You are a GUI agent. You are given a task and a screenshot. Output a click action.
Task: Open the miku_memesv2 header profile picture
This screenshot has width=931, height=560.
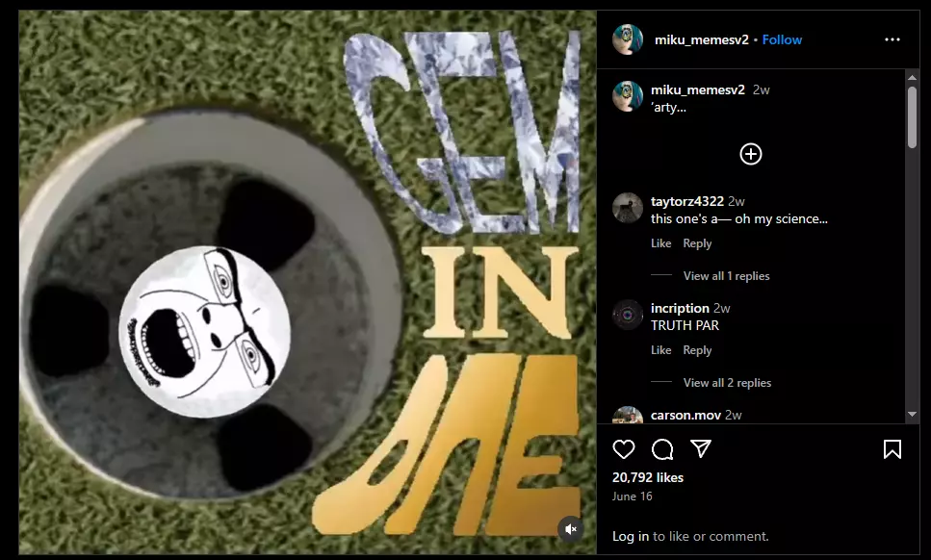[628, 39]
